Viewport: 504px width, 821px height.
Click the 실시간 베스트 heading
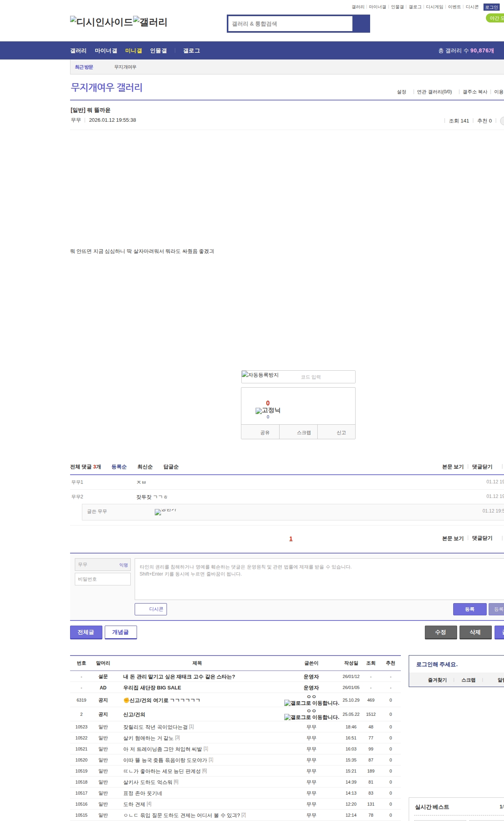coord(432,807)
